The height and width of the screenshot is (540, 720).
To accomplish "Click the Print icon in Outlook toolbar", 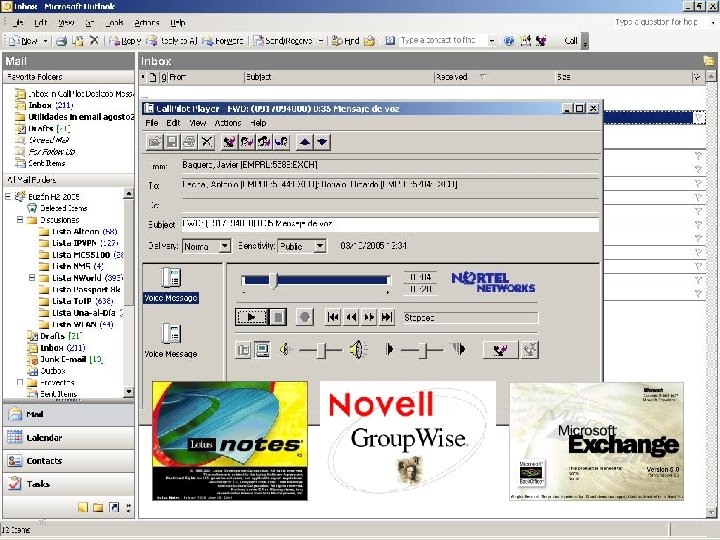I will [x=61, y=41].
